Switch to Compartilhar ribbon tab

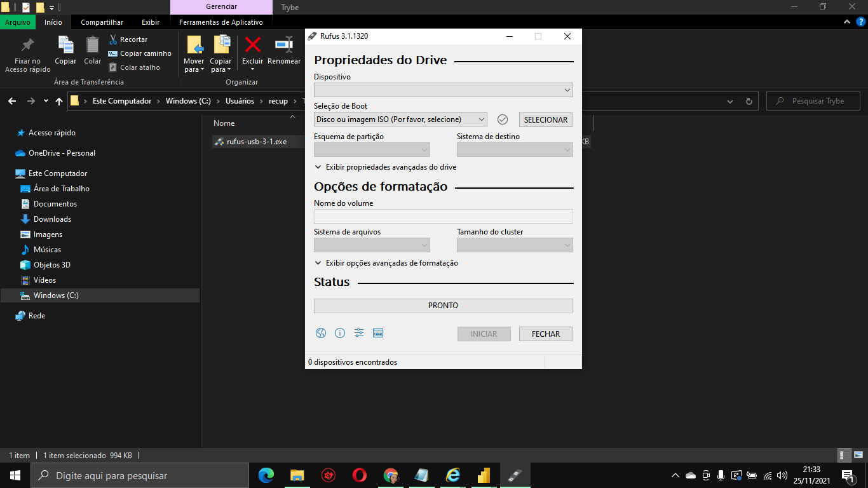pyautogui.click(x=102, y=22)
